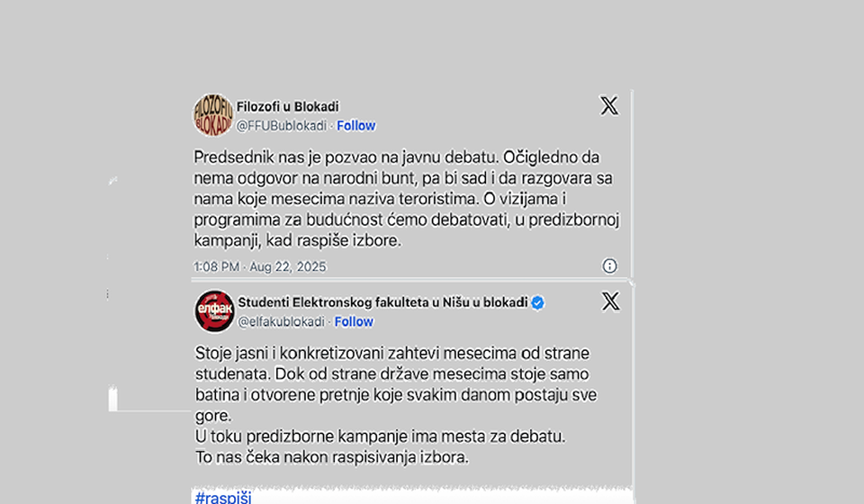Click the sentence starting 'Predsednik nas je pozvao'
The width and height of the screenshot is (864, 504).
pyautogui.click(x=346, y=157)
